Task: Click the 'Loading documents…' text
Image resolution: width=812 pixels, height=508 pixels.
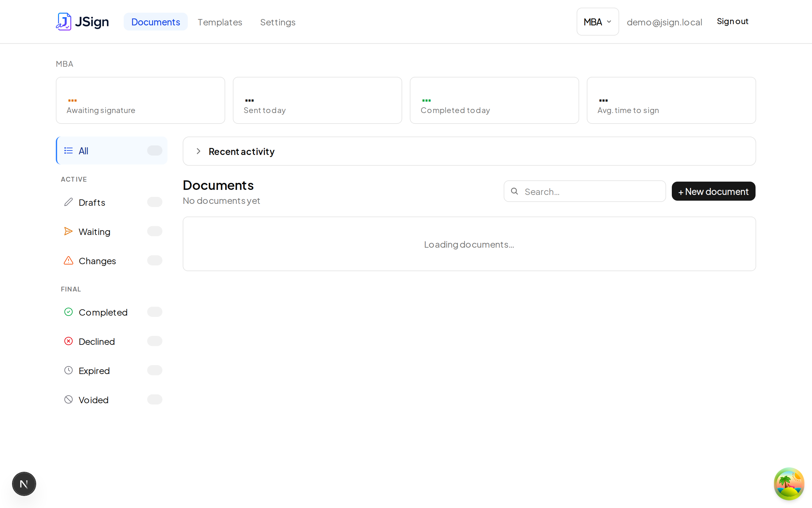Action: point(469,244)
